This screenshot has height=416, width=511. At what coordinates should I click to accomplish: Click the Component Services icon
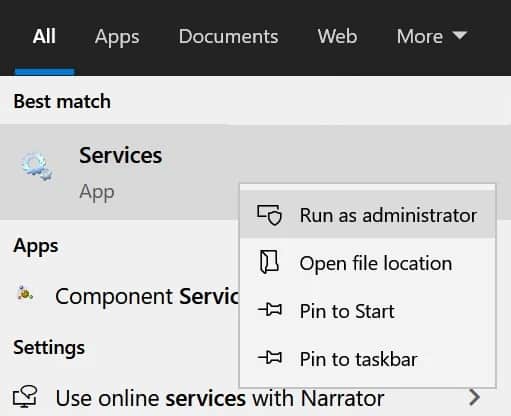click(25, 294)
